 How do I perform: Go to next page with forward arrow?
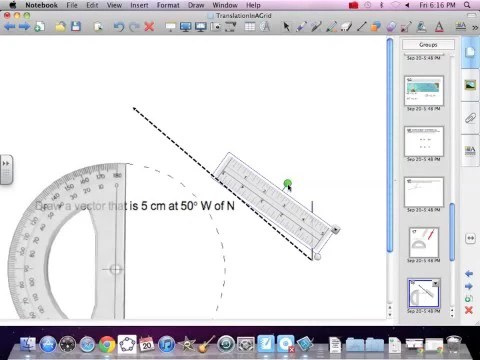(24, 26)
